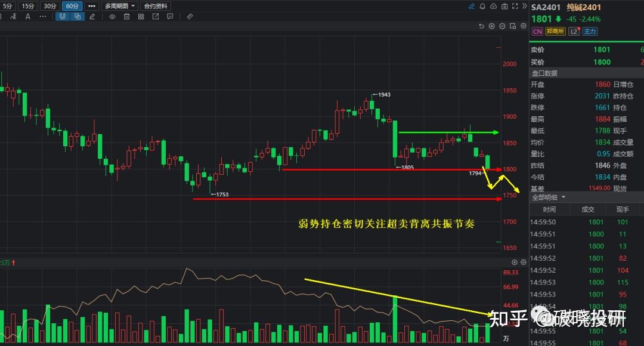The width and height of the screenshot is (644, 346).
Task: Select the text annotation tool
Action: (x=28, y=17)
